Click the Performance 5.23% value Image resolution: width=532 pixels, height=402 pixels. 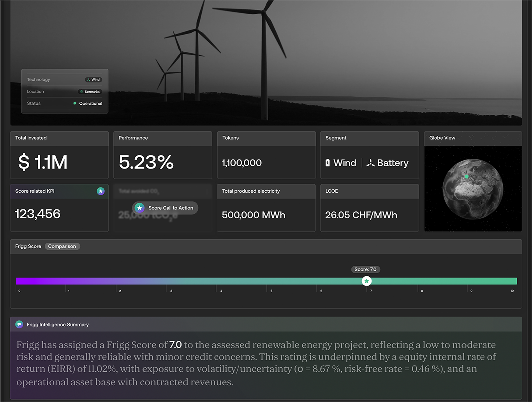click(146, 162)
